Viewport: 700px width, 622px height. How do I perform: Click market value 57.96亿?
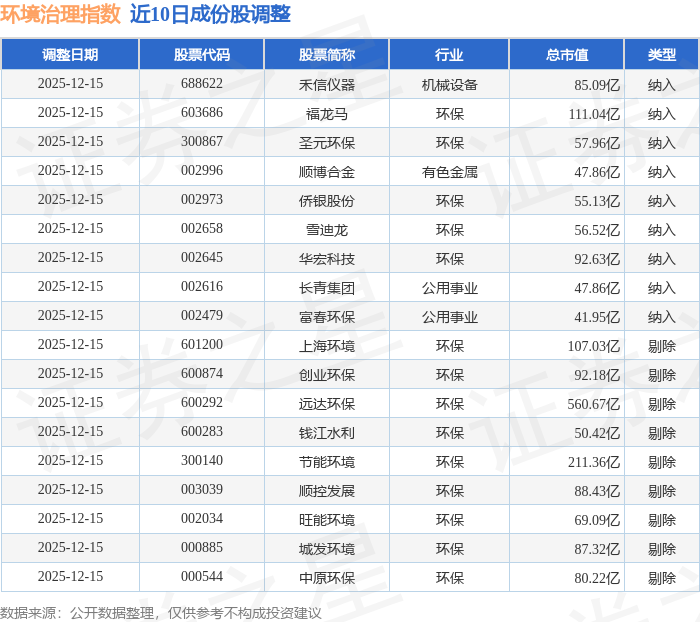597,142
